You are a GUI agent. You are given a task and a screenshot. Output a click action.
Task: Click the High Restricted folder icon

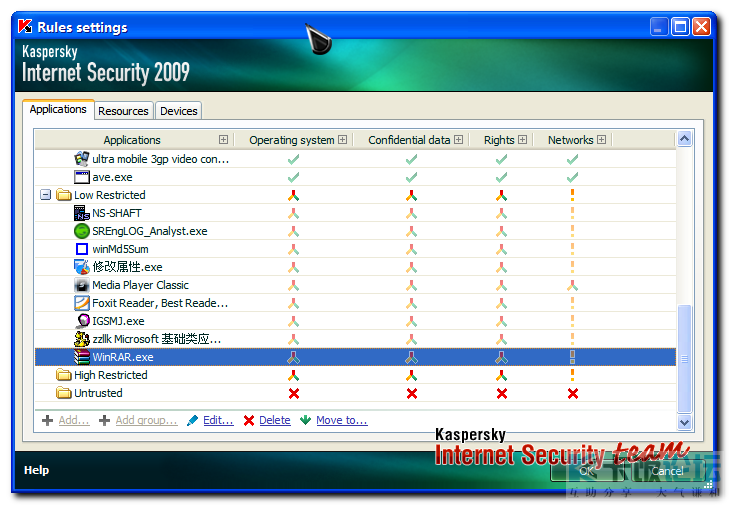coord(64,375)
